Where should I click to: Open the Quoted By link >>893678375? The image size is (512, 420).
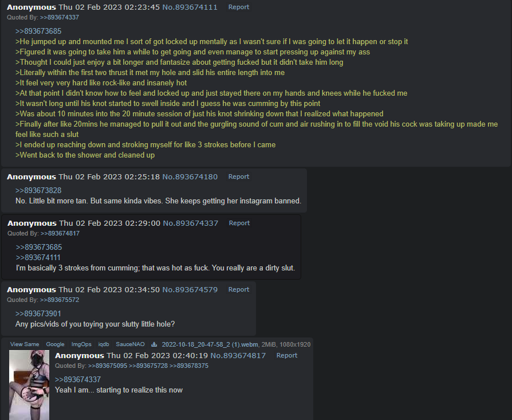(189, 366)
